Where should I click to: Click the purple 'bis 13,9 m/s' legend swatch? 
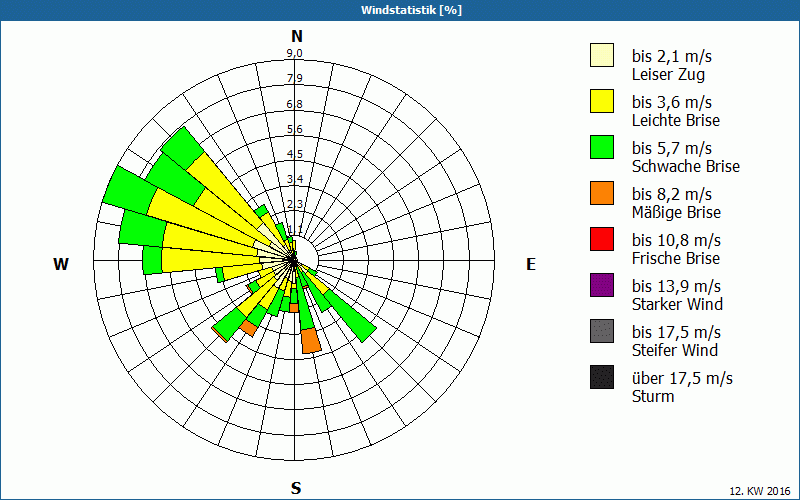coord(602,285)
